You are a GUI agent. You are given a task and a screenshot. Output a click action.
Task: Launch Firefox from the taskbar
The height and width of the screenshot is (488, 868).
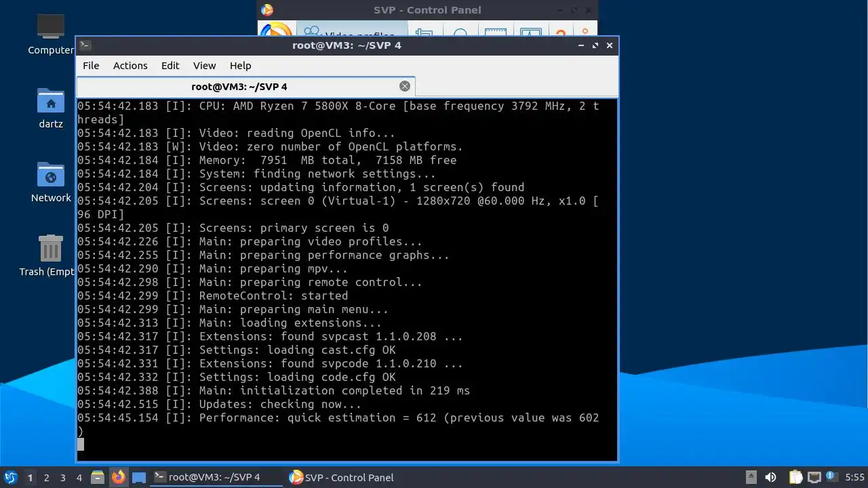118,477
